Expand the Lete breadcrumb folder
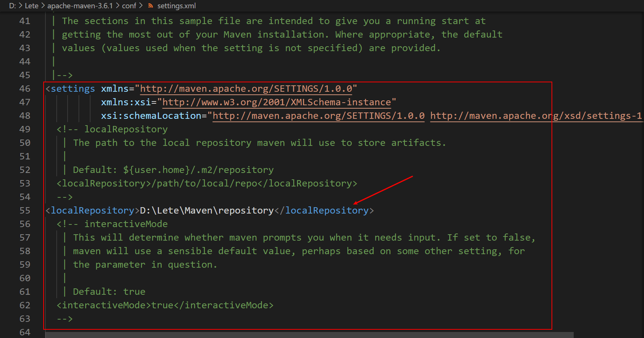 (x=32, y=6)
